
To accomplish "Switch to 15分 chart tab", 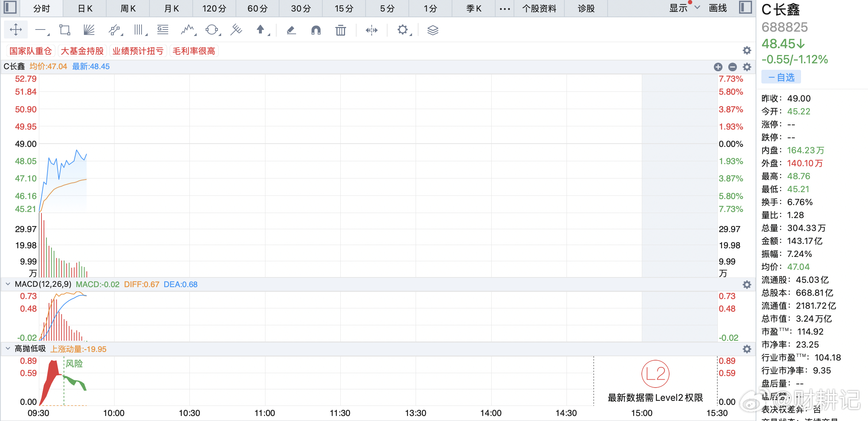I will (x=344, y=9).
